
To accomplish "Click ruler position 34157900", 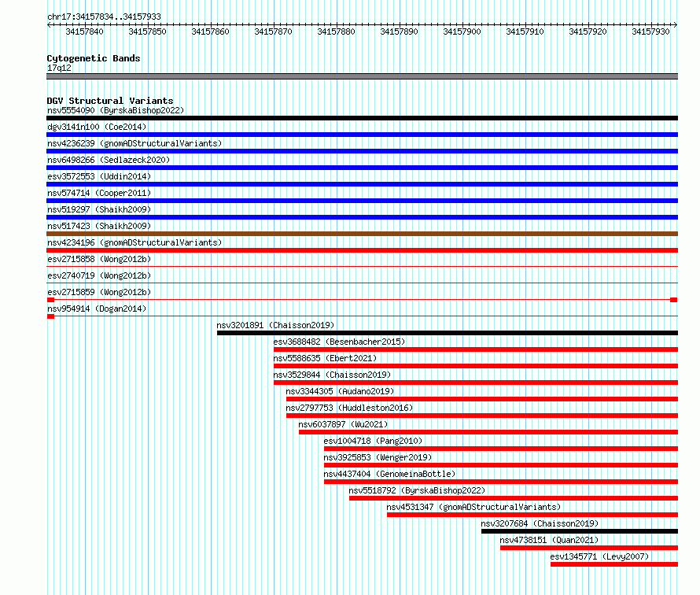I will point(462,31).
